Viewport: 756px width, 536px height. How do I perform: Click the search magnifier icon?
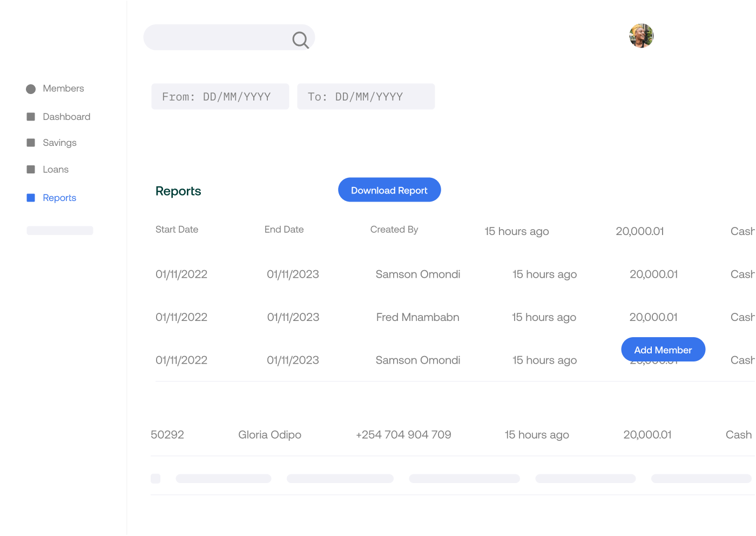[x=300, y=39]
